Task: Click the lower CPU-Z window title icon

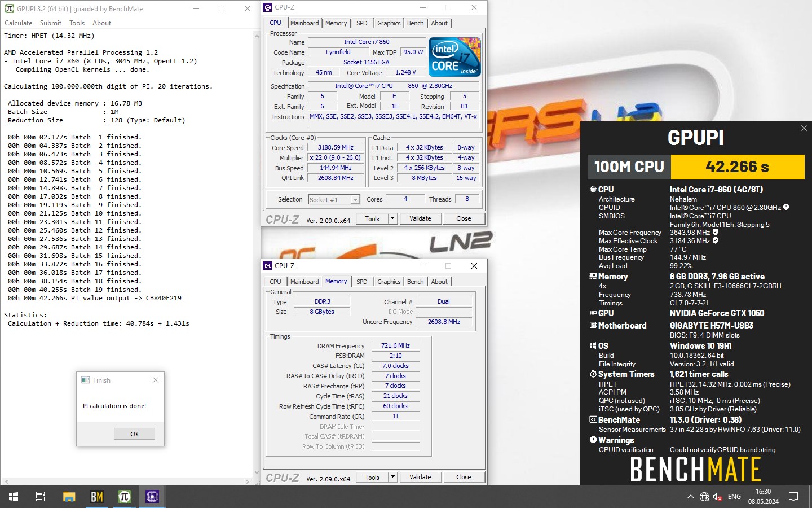Action: coord(267,266)
